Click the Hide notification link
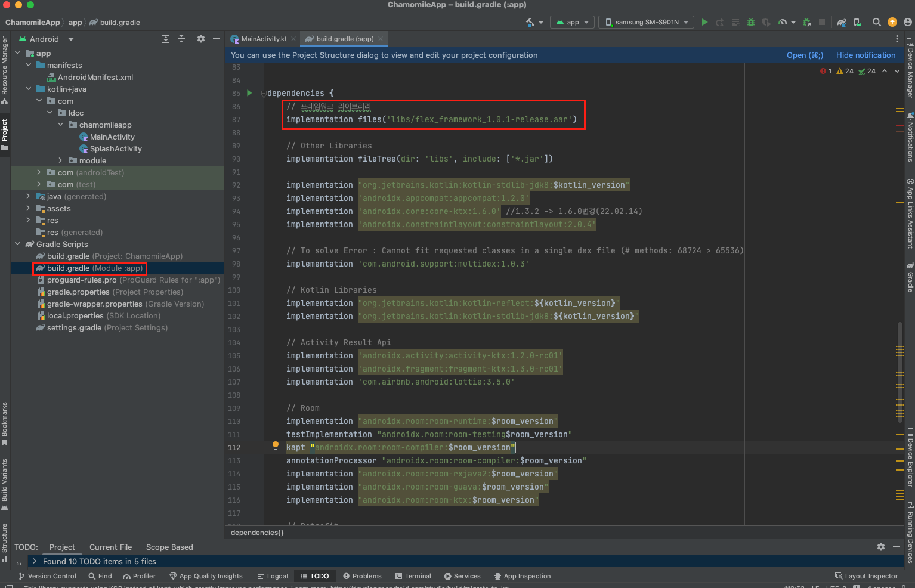This screenshot has height=588, width=915. click(x=865, y=55)
